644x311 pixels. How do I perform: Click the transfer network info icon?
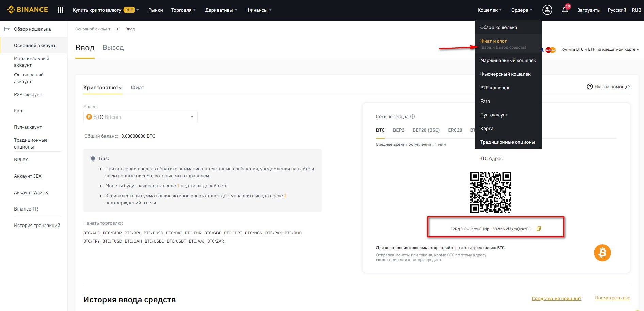coord(413,116)
